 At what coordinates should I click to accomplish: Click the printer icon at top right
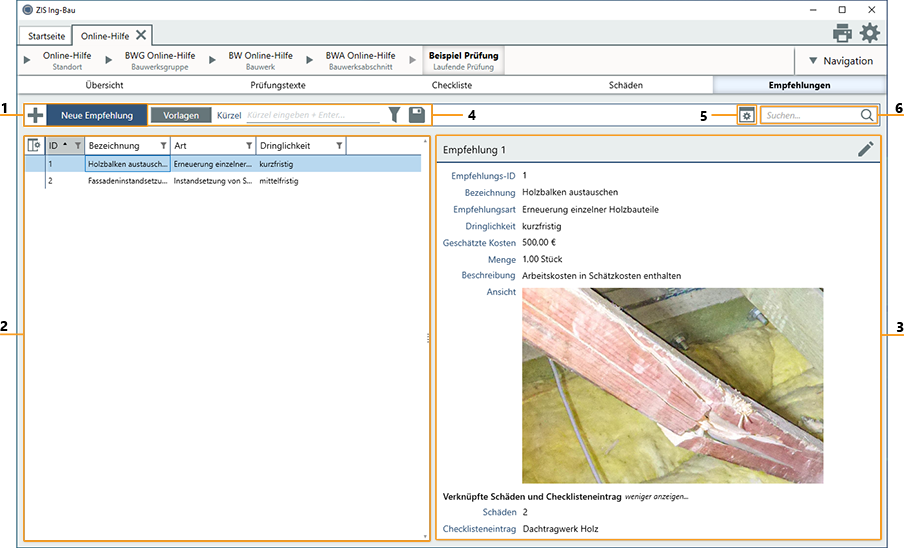point(842,33)
